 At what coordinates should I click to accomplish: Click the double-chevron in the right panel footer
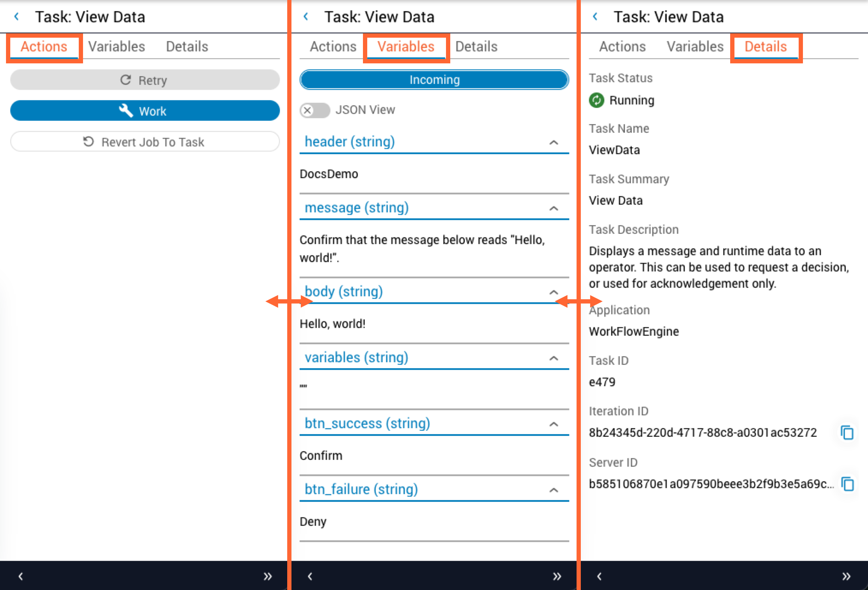[x=846, y=576]
